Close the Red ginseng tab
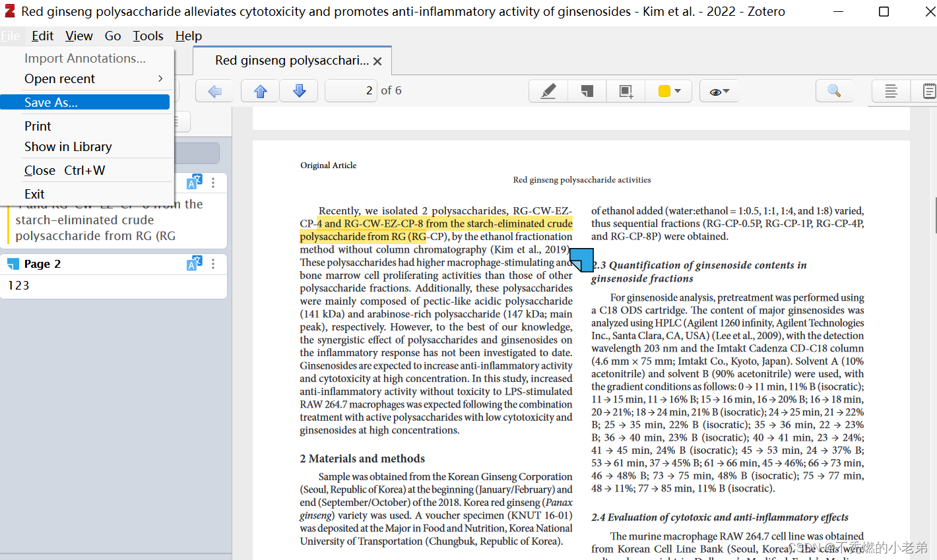 tap(377, 61)
